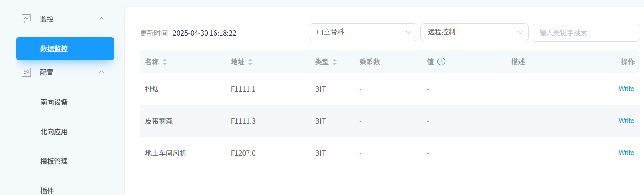
Task: Open the 山立骨料 device dropdown
Action: coord(363,32)
